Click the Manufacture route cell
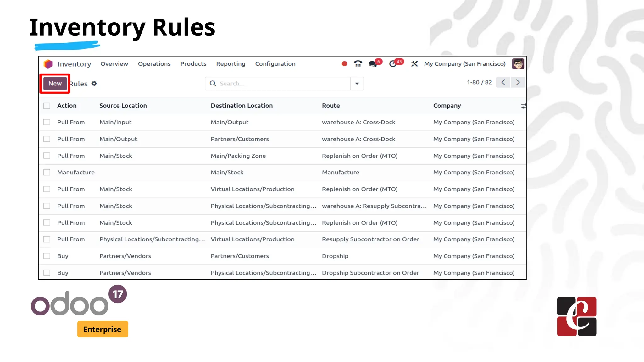The height and width of the screenshot is (362, 644). [341, 173]
